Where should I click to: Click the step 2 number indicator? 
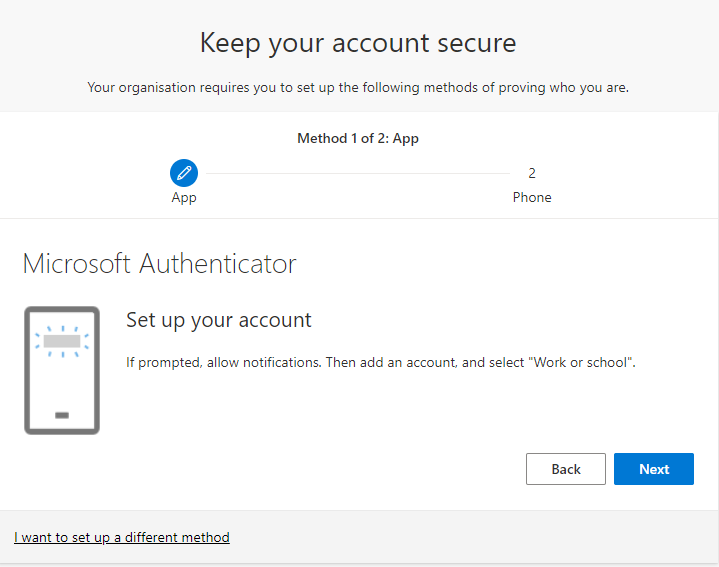[532, 173]
